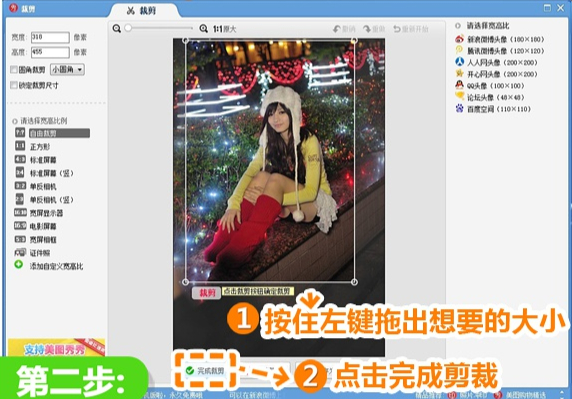Screen dimensions: 572x399
Task: Click the bottom-left crop corner handle
Action: coord(185,282)
